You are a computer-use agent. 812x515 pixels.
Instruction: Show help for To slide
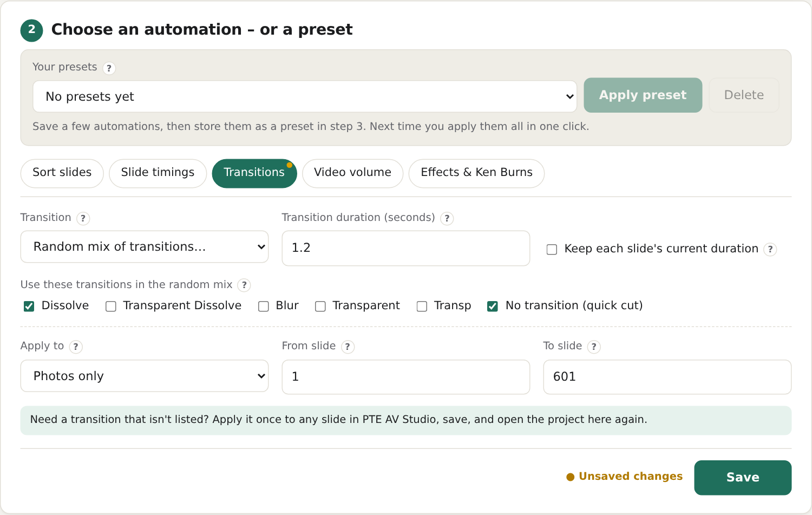(x=594, y=347)
